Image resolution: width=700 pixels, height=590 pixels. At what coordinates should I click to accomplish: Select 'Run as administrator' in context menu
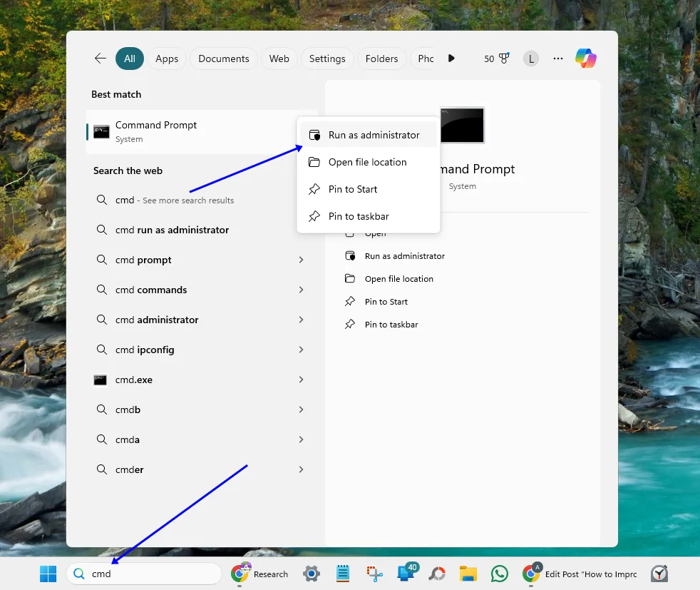click(374, 135)
